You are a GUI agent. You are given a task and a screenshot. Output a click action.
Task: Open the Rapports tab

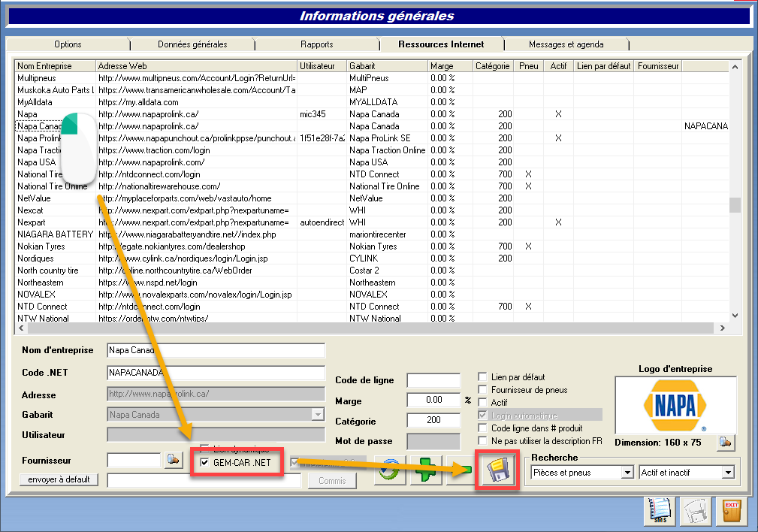point(316,44)
